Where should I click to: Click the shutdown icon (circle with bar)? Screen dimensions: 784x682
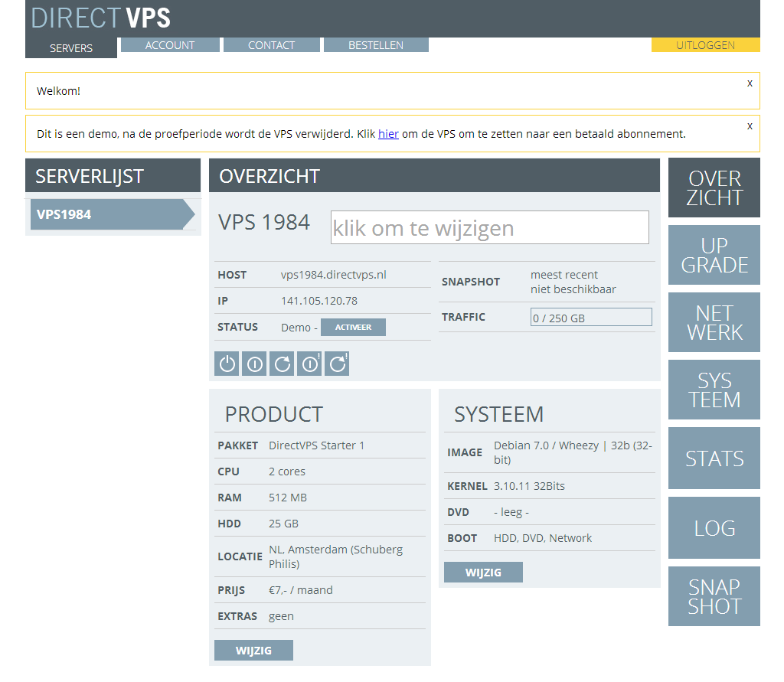254,364
